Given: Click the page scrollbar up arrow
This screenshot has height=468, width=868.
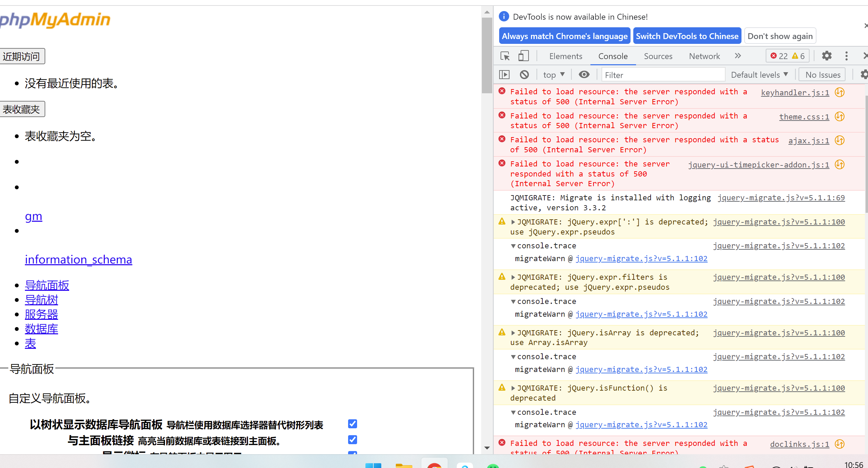Looking at the screenshot, I should 487,12.
